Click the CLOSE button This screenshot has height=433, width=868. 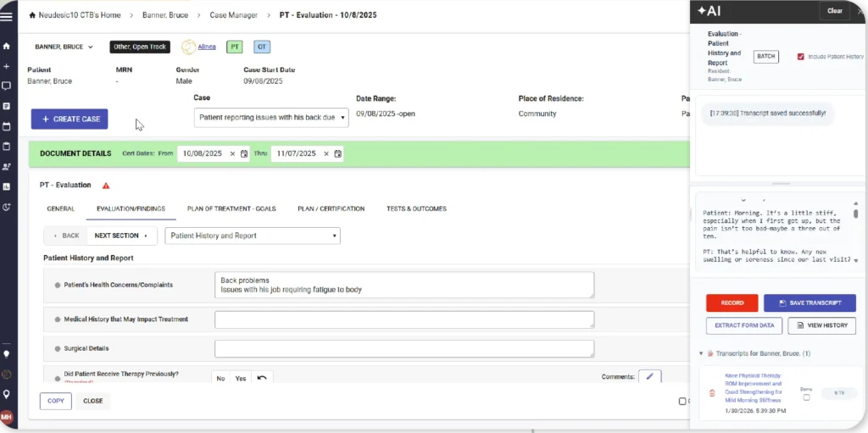(x=93, y=401)
